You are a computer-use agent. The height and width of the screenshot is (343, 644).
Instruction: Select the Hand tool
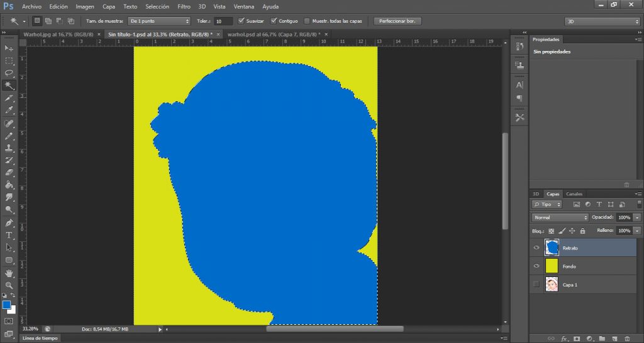pos(9,273)
